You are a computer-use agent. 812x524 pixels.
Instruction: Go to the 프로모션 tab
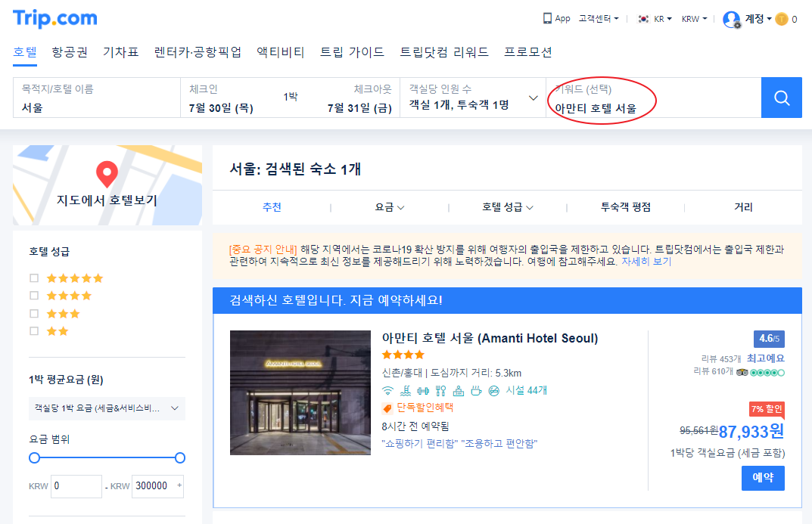[x=528, y=52]
